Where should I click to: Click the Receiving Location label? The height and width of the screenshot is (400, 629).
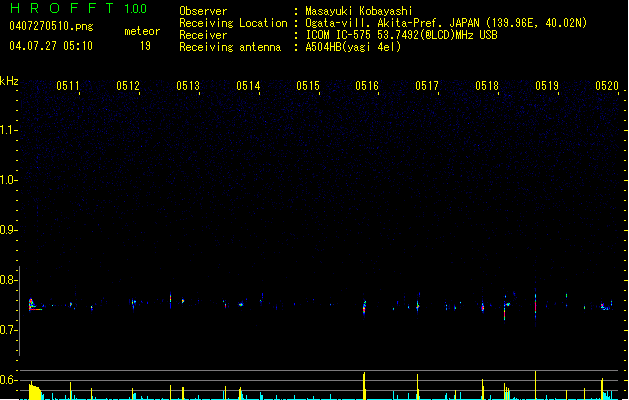pyautogui.click(x=233, y=23)
